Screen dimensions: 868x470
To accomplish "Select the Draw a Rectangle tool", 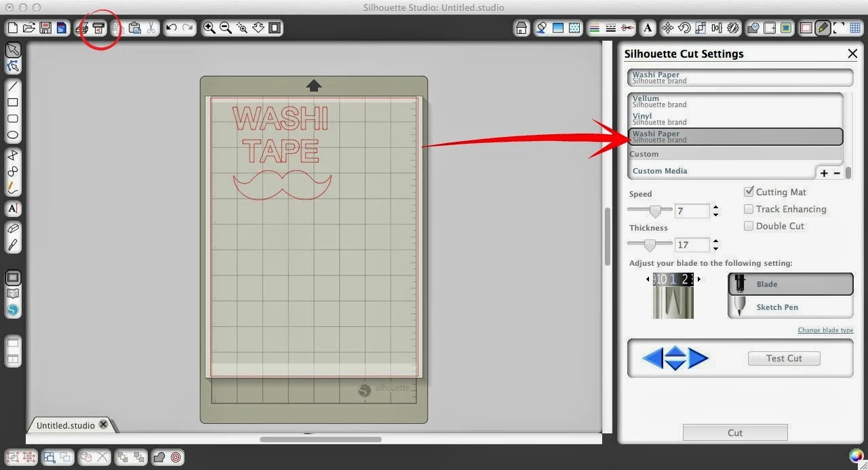I will point(13,102).
